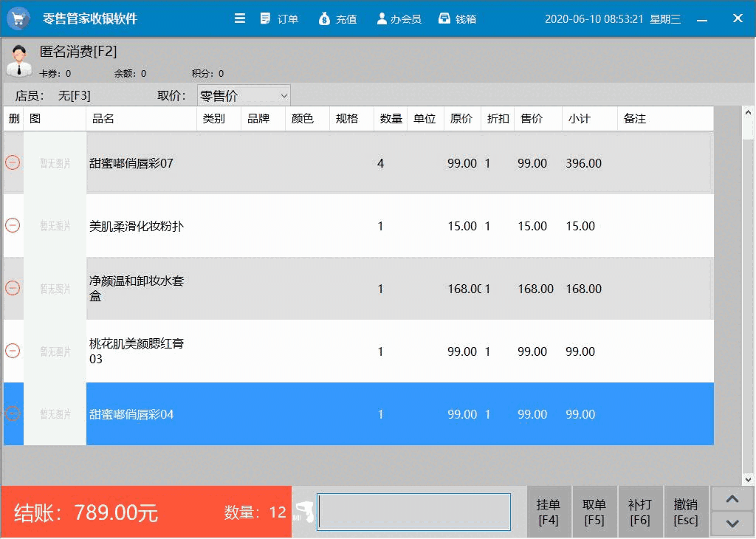Remove 美肌柔滑化妆粉扑 with its delete icon
This screenshot has width=756, height=539.
point(13,226)
